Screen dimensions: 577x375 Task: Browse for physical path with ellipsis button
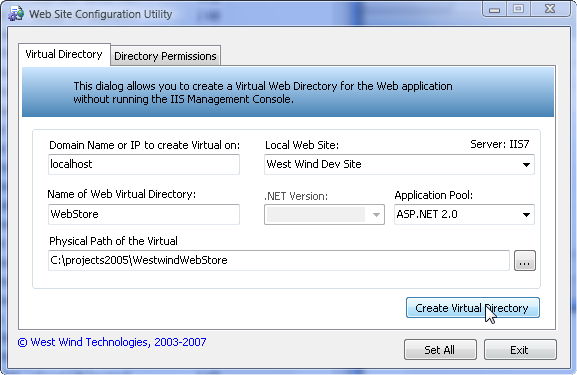coord(525,261)
